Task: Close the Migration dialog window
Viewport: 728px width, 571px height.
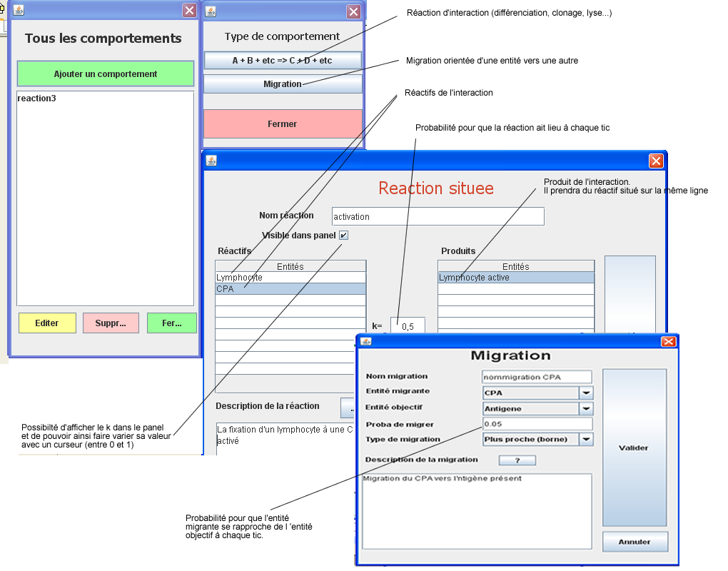Action: tap(668, 341)
